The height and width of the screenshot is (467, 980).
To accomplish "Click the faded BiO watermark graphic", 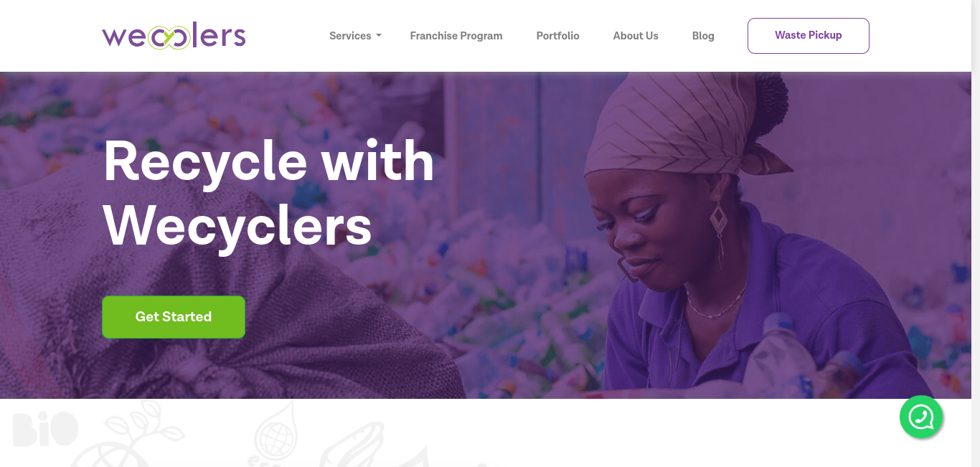I will tap(44, 430).
